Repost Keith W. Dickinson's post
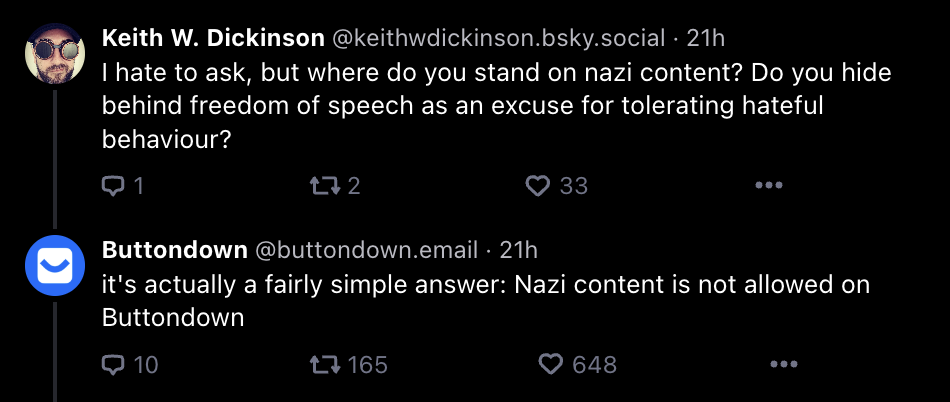The height and width of the screenshot is (402, 950). pos(323,185)
